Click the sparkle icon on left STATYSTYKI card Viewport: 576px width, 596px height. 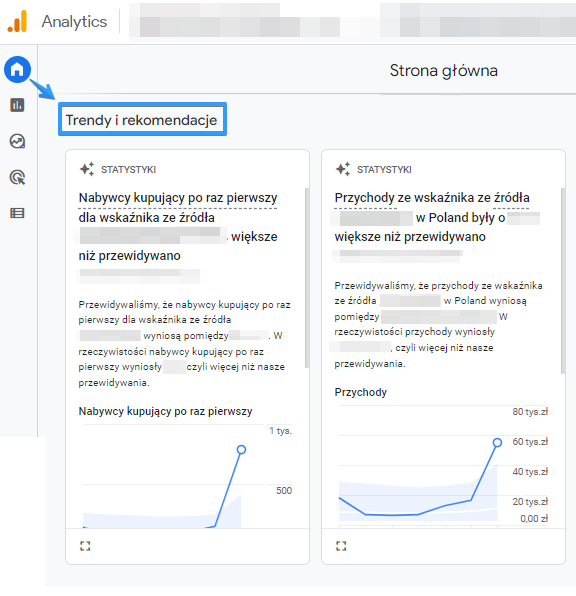pyautogui.click(x=87, y=169)
